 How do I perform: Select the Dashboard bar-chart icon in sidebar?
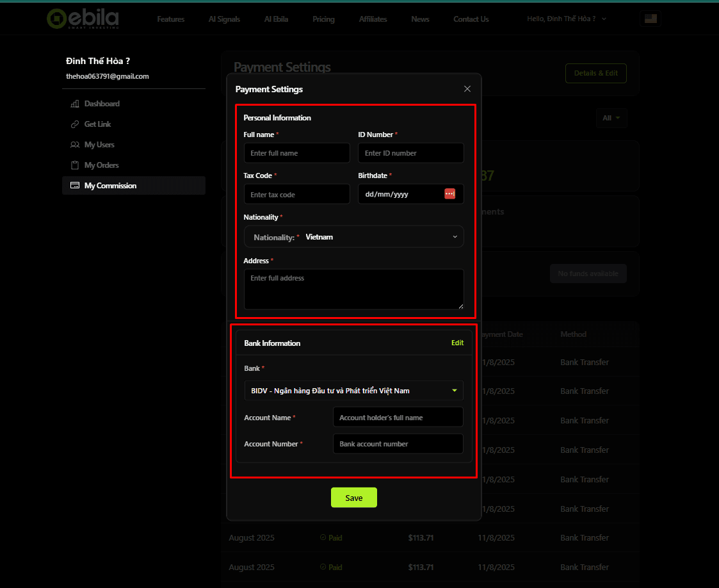(75, 103)
